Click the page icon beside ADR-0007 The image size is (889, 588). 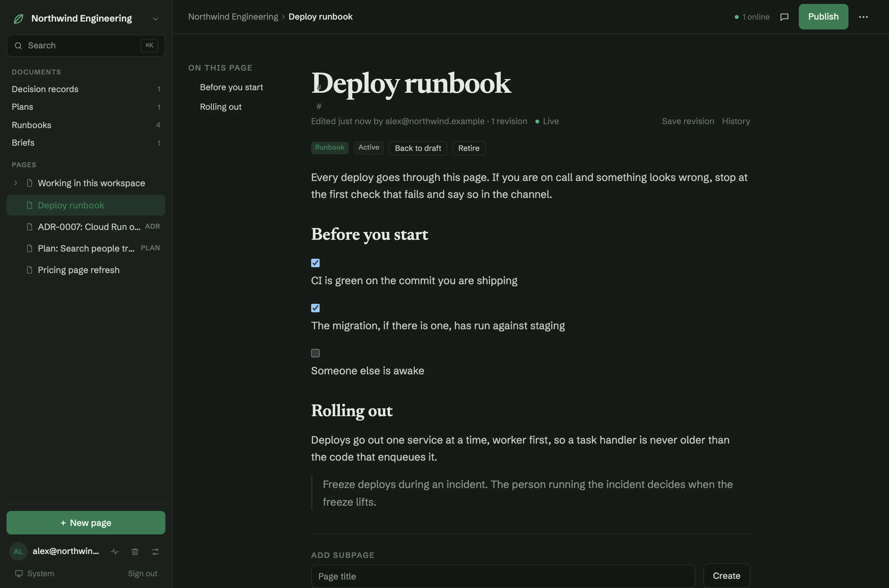point(29,227)
